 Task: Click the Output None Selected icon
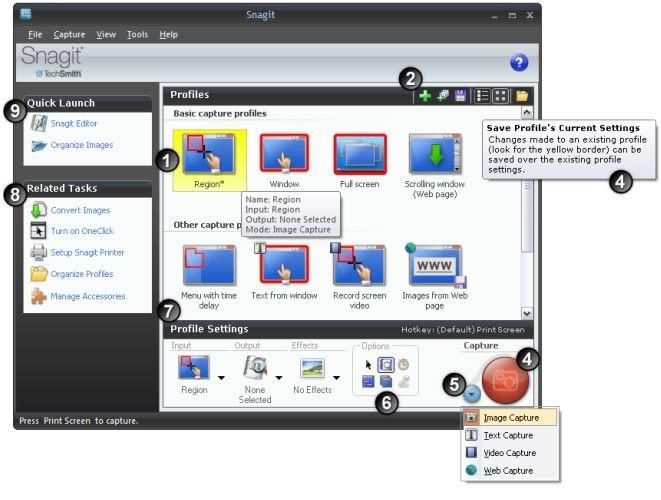click(255, 367)
